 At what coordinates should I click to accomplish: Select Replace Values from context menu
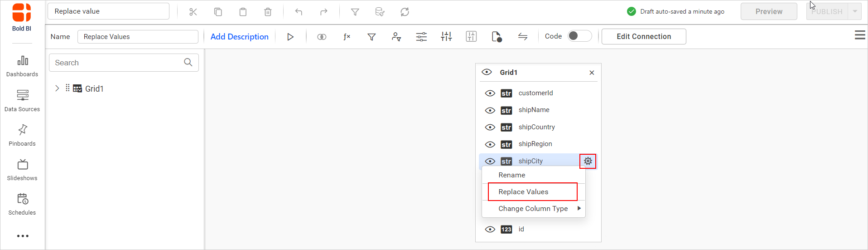pos(523,192)
